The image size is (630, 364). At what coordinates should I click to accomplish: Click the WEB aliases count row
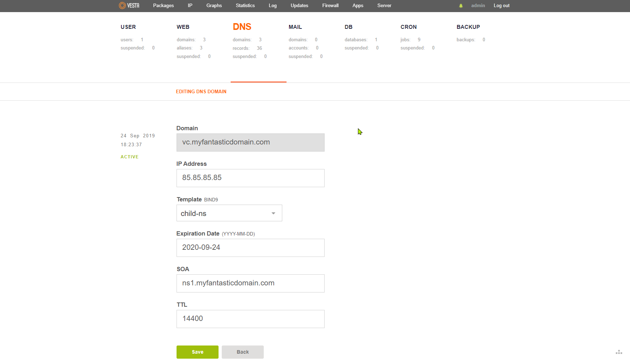(x=190, y=48)
